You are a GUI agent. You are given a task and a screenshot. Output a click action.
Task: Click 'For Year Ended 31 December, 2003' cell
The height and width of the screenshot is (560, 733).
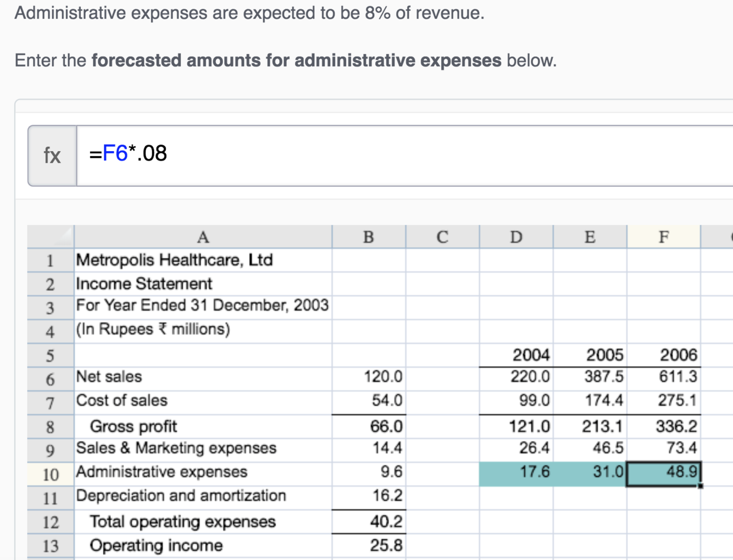(x=203, y=307)
